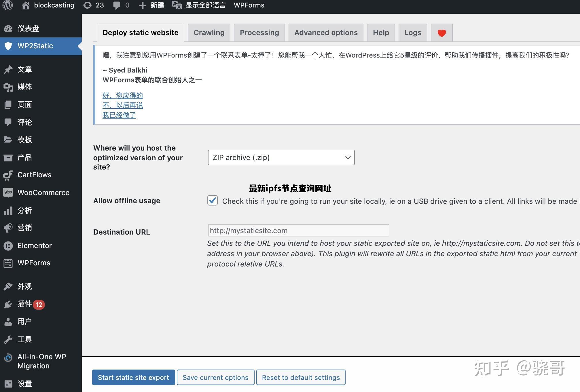
Task: Click the 营销 megaphone icon
Action: point(8,228)
